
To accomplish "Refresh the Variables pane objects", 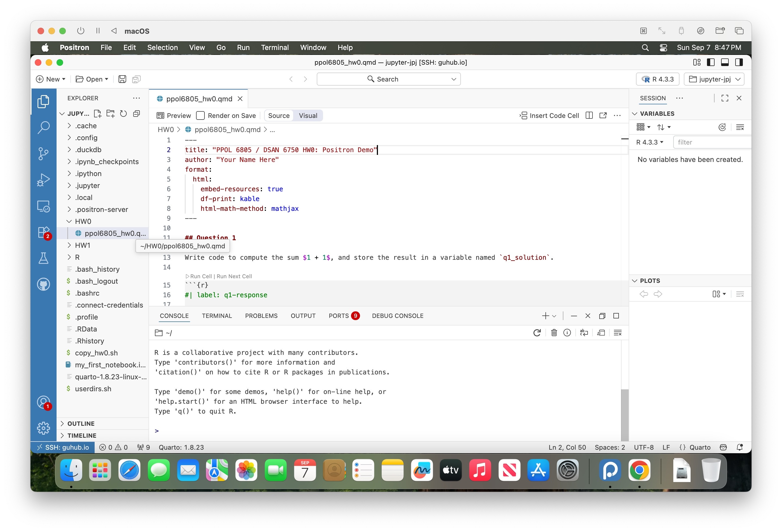I will click(722, 127).
